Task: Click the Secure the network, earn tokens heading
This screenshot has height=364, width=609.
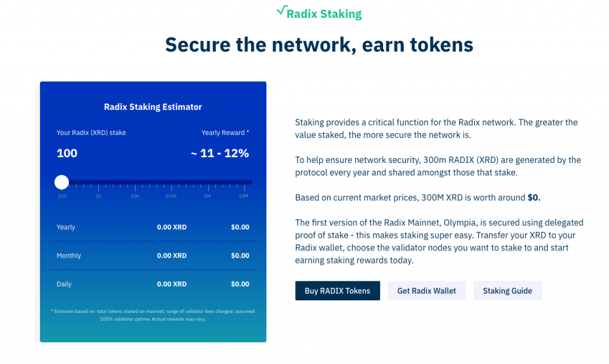Action: tap(319, 44)
